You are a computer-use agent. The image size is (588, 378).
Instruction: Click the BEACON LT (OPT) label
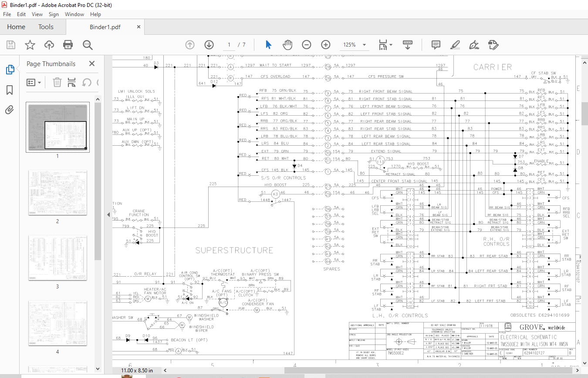coord(189,340)
